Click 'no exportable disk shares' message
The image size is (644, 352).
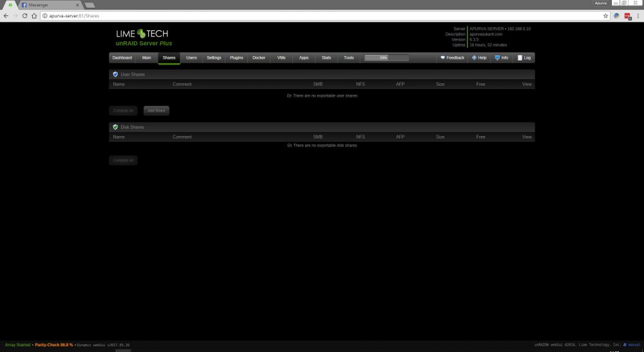323,146
